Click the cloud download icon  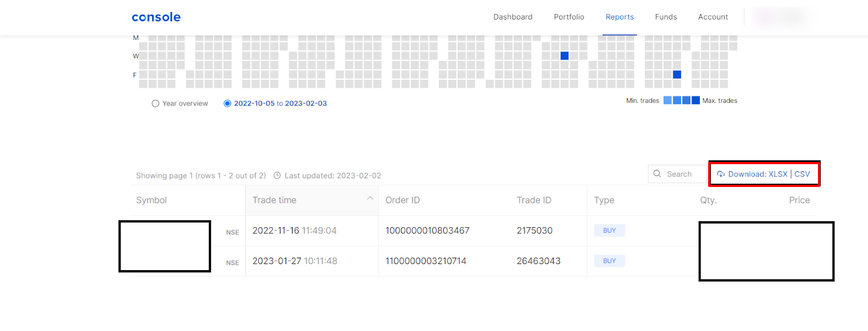coord(721,174)
